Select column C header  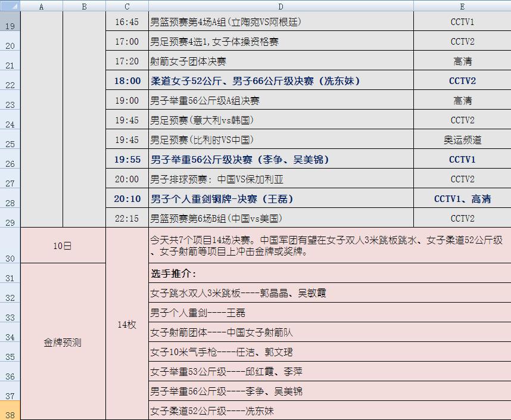click(127, 6)
